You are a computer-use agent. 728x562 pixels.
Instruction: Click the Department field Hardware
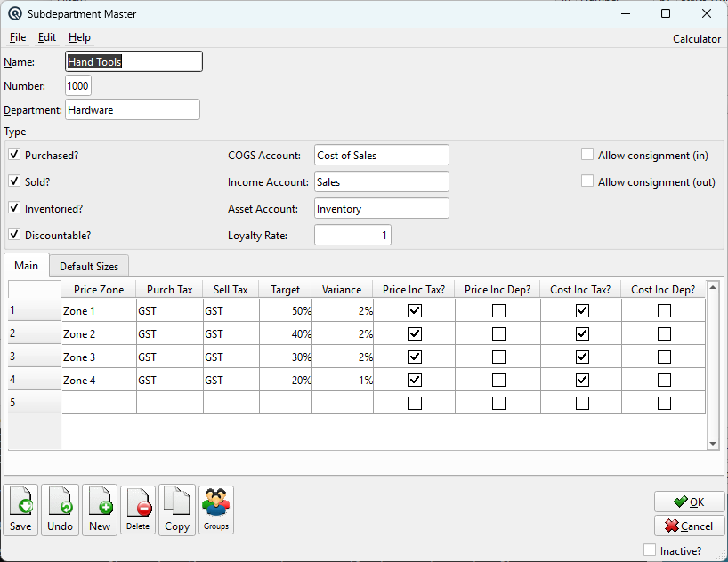[133, 110]
